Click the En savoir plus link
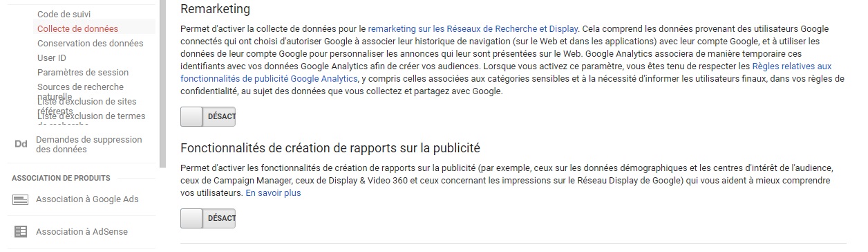The height and width of the screenshot is (252, 868). [273, 193]
